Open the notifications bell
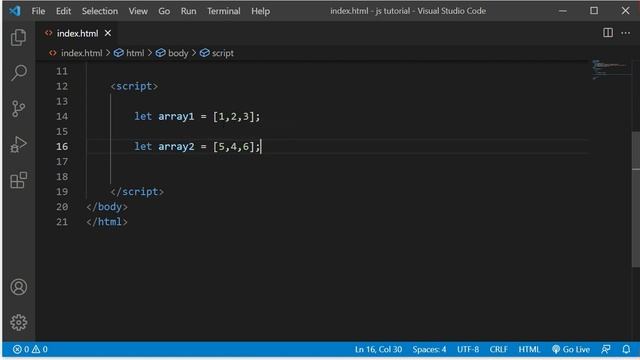The width and height of the screenshot is (640, 360). pos(626,349)
